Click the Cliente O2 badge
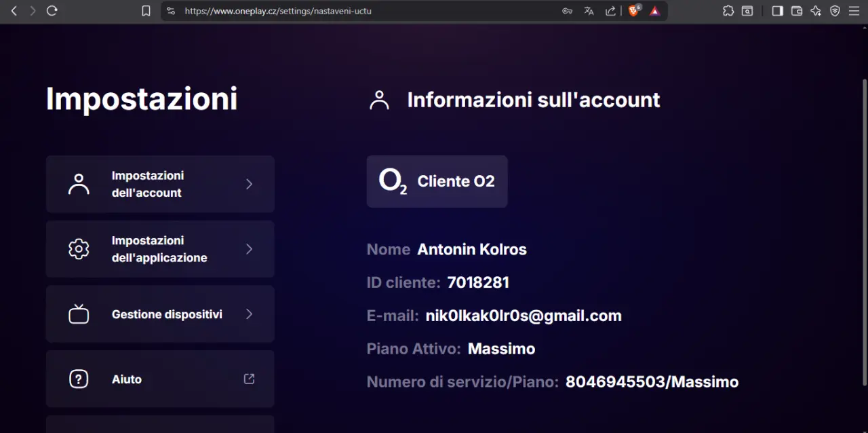The width and height of the screenshot is (868, 433). (x=437, y=181)
